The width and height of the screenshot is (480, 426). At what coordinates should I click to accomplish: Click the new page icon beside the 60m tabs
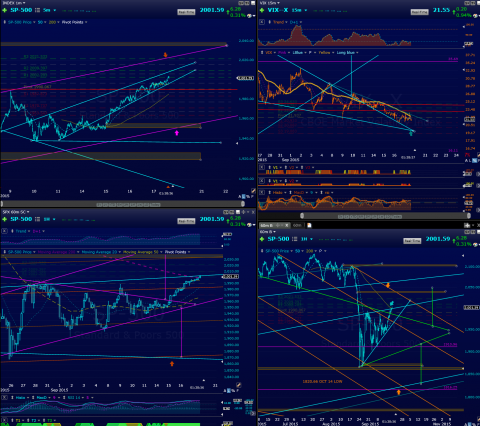309,225
